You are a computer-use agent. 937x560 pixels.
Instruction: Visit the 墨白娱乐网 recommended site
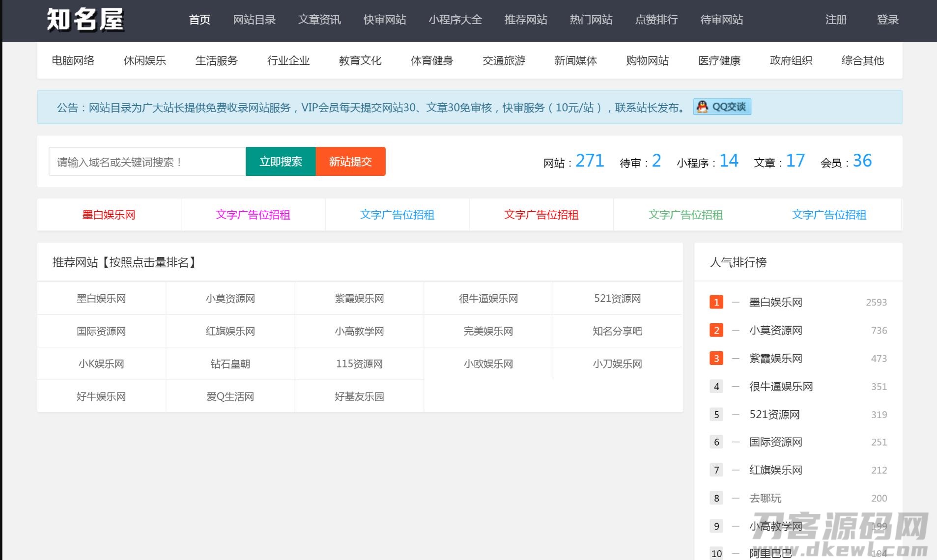(101, 298)
